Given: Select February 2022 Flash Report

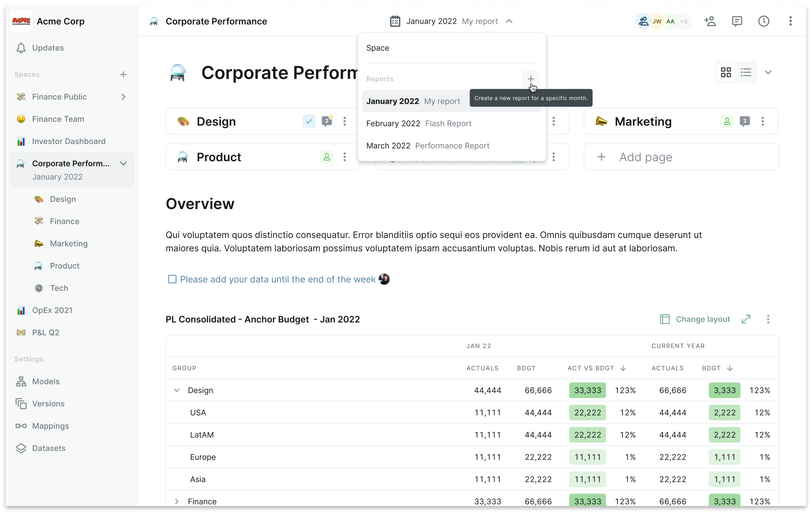Looking at the screenshot, I should coord(419,123).
